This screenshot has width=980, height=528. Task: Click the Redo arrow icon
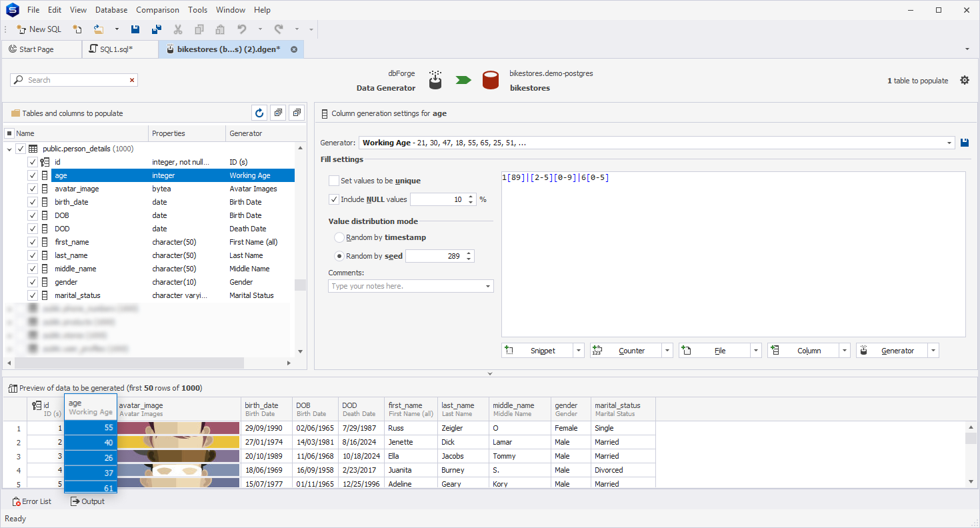tap(279, 29)
